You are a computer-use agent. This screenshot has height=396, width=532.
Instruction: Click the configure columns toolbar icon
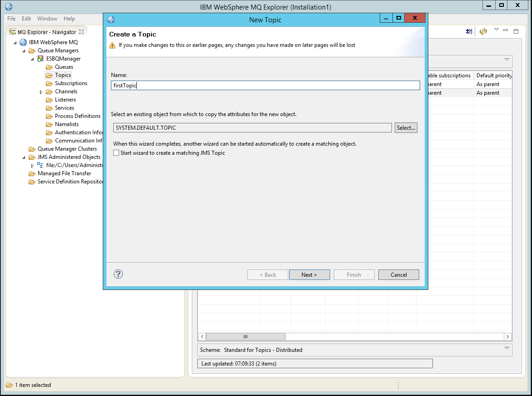[x=469, y=31]
